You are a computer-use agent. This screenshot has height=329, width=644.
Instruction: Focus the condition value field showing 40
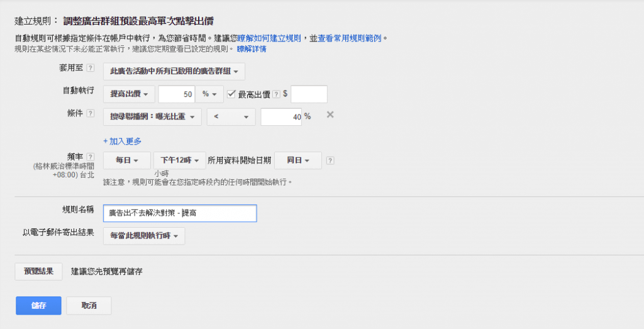(281, 116)
